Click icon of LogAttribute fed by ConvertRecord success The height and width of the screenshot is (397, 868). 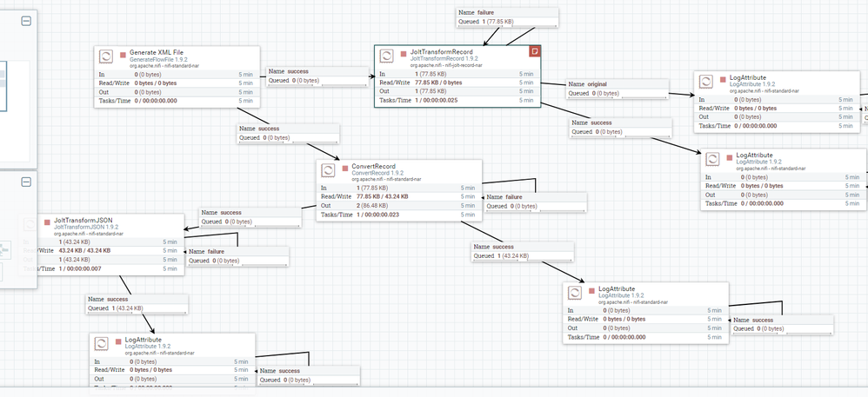[575, 293]
